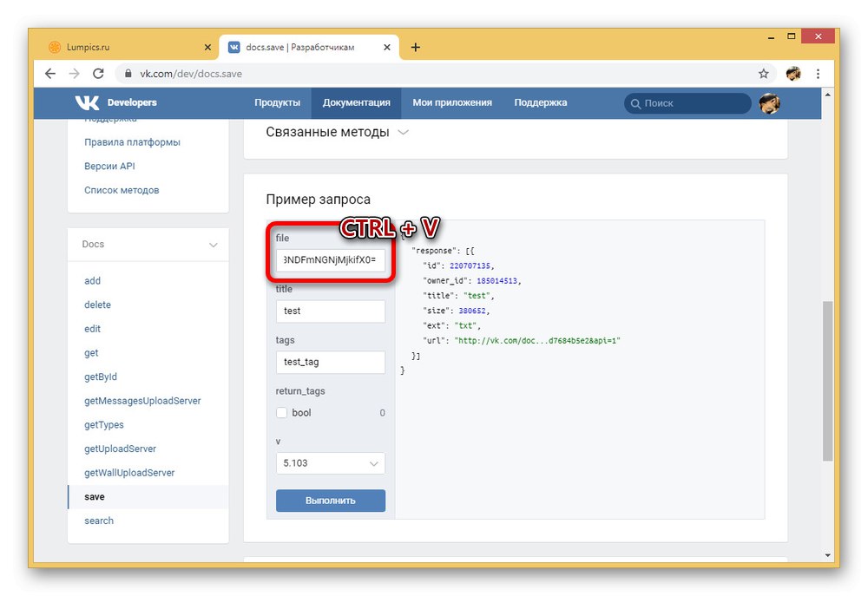Click the Lumpics.ru tab favicon
This screenshot has width=868, height=596.
click(54, 48)
